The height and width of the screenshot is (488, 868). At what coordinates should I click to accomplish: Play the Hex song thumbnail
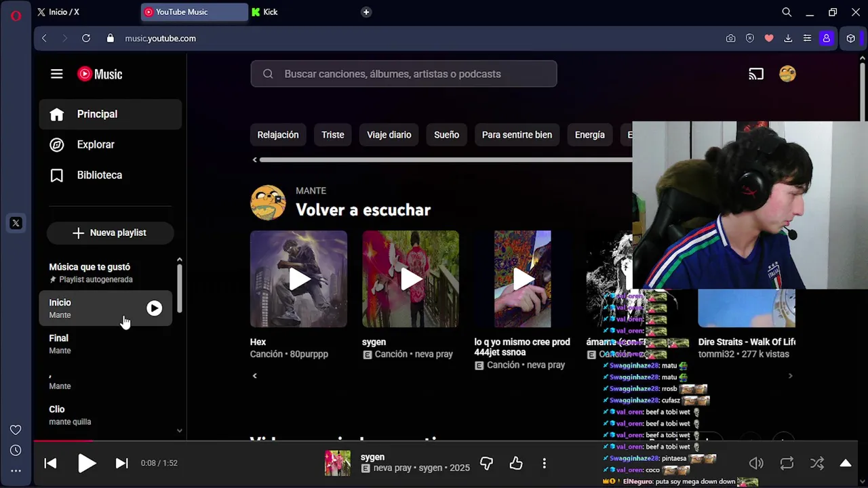tap(298, 279)
